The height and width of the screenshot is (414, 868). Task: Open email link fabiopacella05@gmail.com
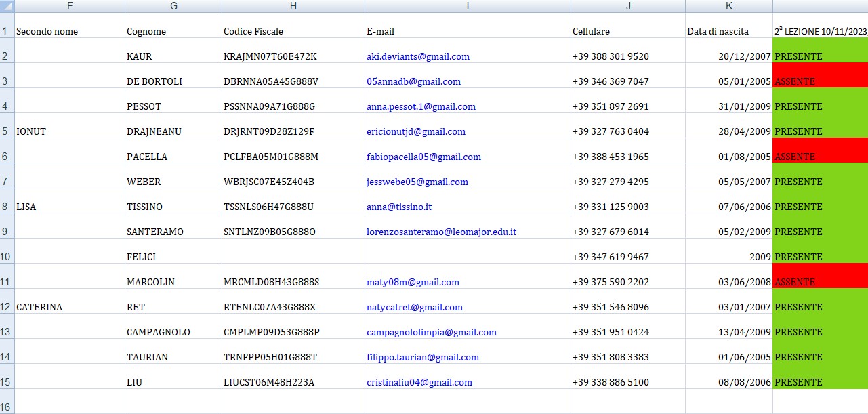[x=423, y=157]
